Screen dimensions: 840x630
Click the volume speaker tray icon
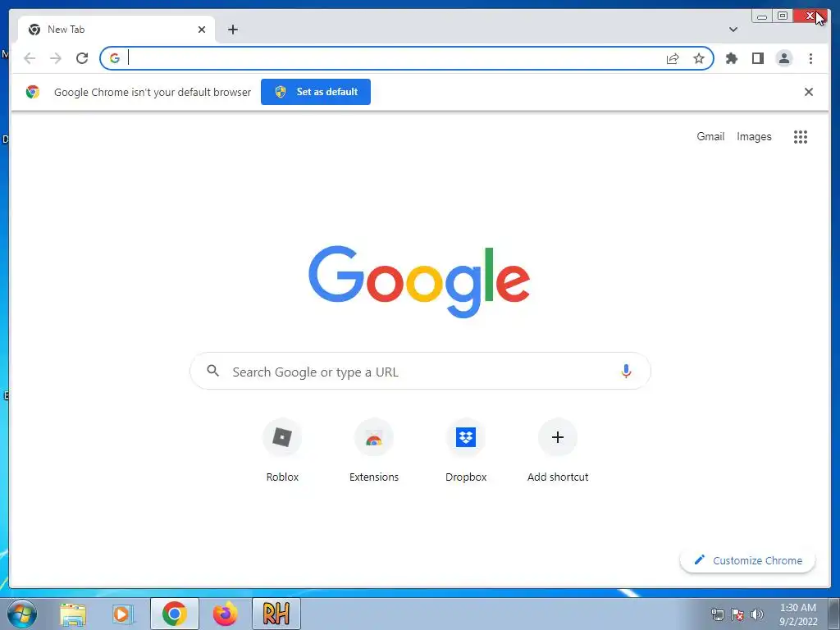(757, 614)
